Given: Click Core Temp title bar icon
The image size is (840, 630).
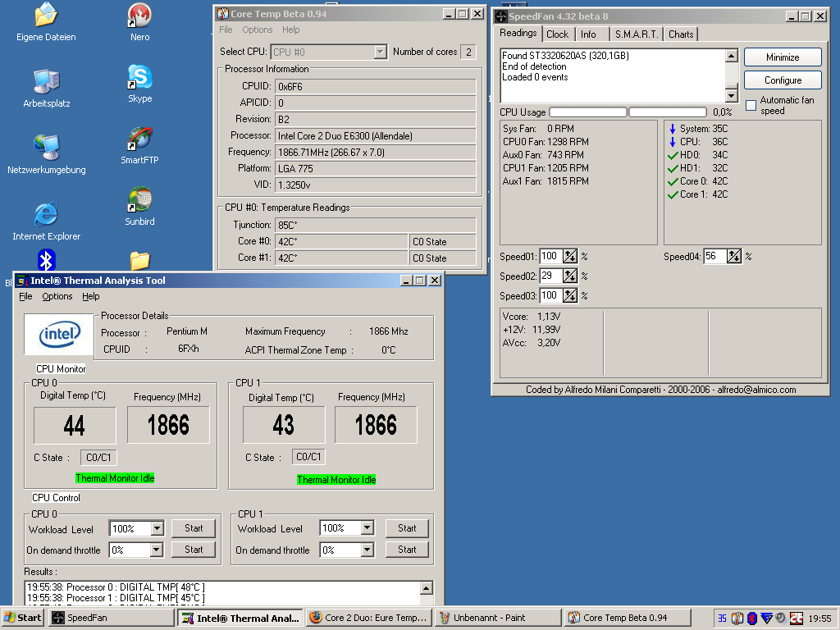Looking at the screenshot, I should pyautogui.click(x=223, y=14).
